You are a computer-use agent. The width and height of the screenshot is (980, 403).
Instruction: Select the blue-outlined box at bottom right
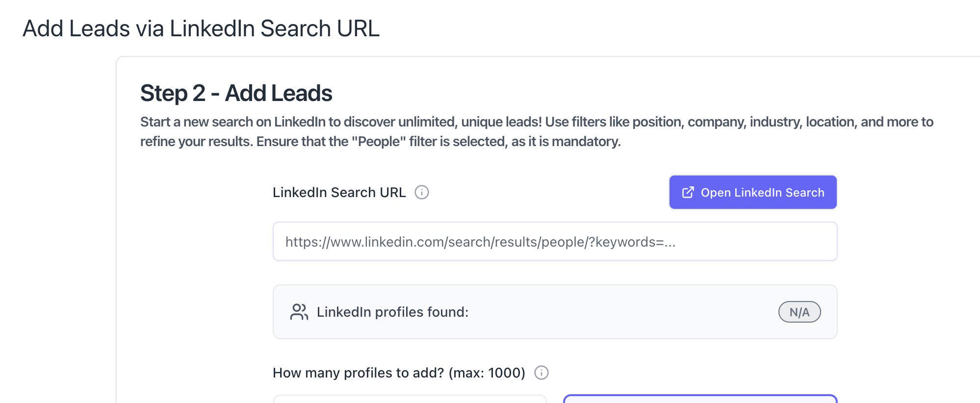[700, 399]
